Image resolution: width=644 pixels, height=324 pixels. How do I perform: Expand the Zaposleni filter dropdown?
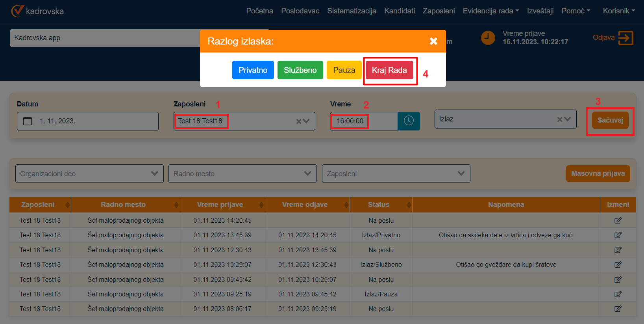461,174
